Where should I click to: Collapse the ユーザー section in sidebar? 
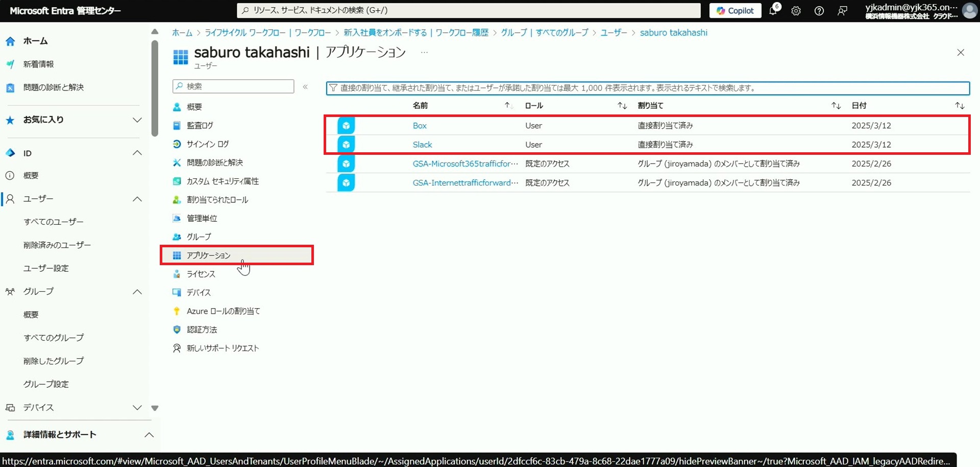tap(137, 199)
